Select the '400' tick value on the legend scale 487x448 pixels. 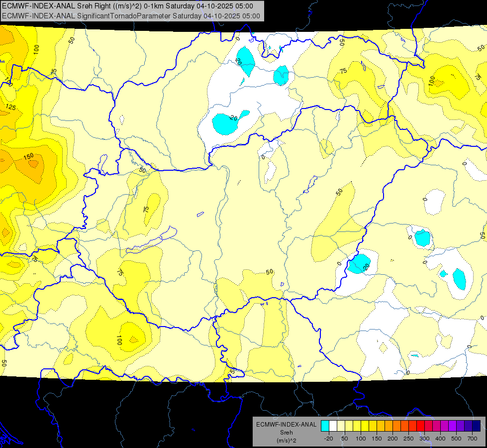pos(440,439)
